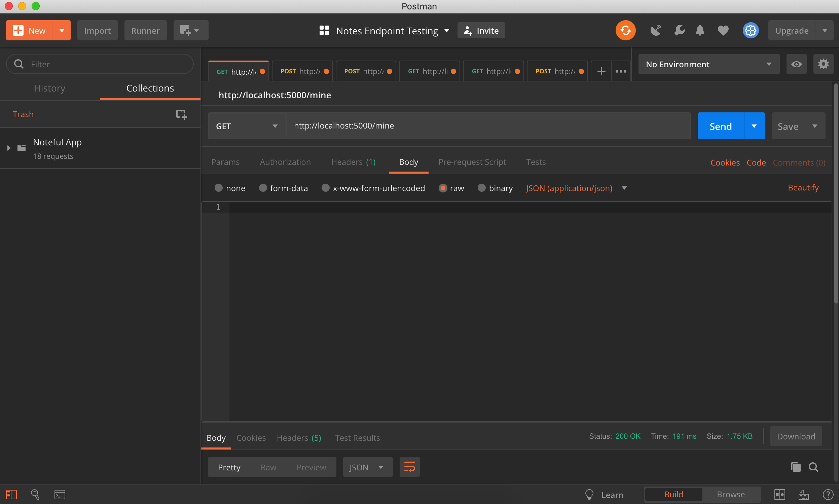Click the Runner button
839x504 pixels.
(x=145, y=31)
